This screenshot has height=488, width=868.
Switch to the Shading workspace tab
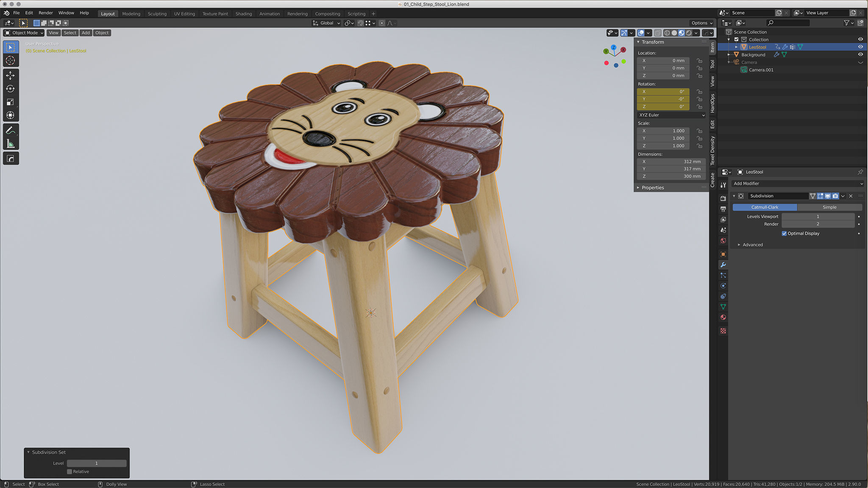[x=243, y=14]
